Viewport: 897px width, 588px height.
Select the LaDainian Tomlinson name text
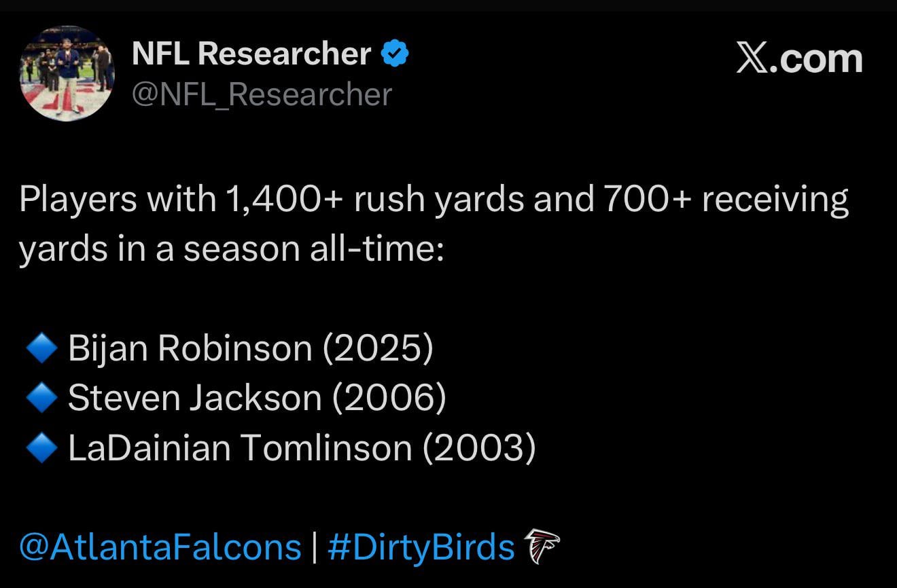coord(240,449)
